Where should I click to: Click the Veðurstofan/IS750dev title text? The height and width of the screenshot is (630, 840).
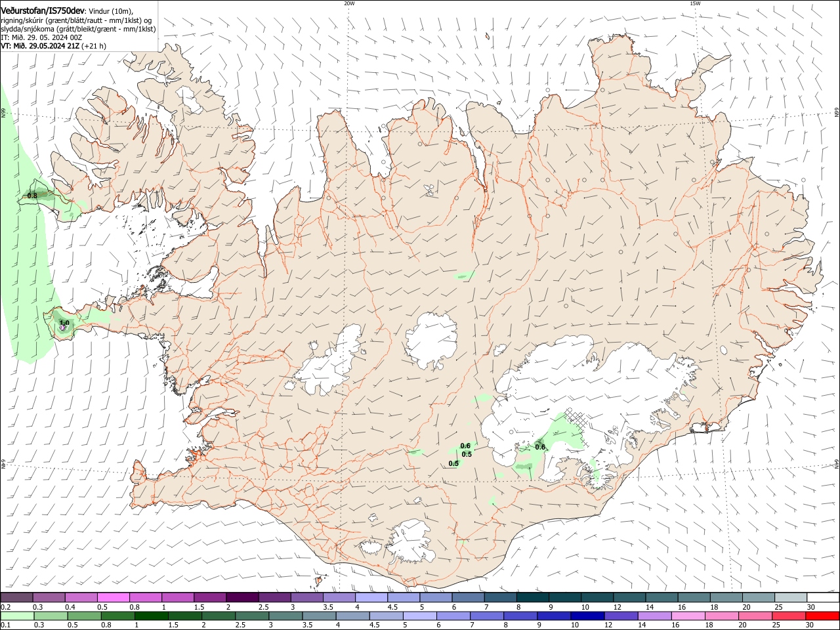(x=43, y=10)
